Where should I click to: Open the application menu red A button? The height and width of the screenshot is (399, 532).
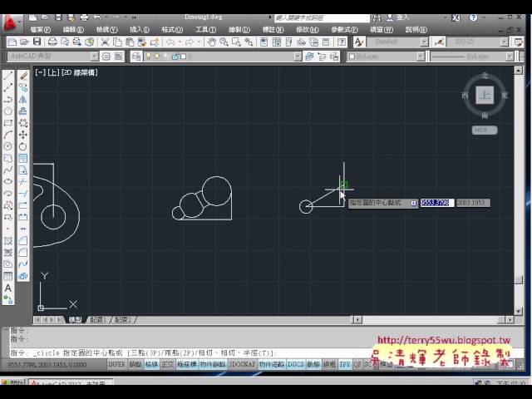[11, 24]
